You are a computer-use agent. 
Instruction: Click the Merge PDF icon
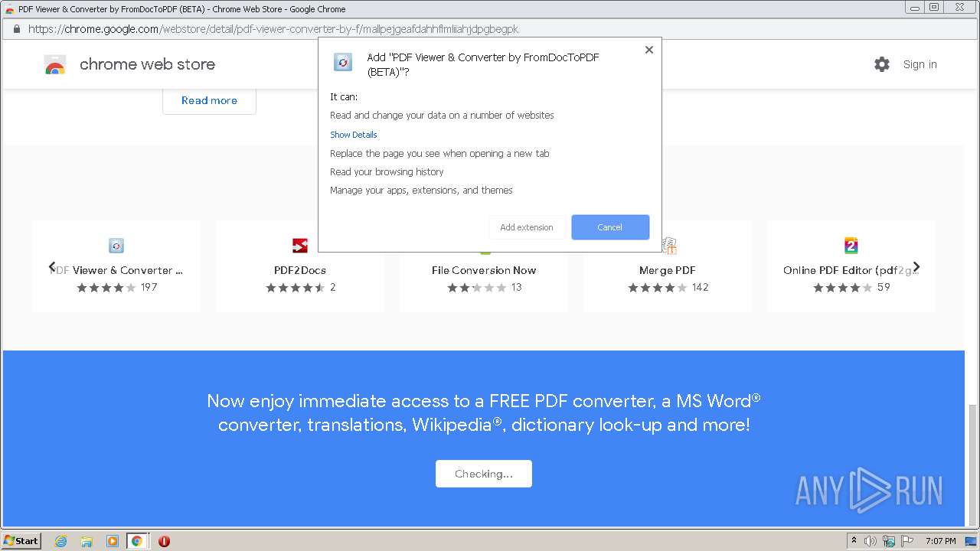(x=669, y=246)
